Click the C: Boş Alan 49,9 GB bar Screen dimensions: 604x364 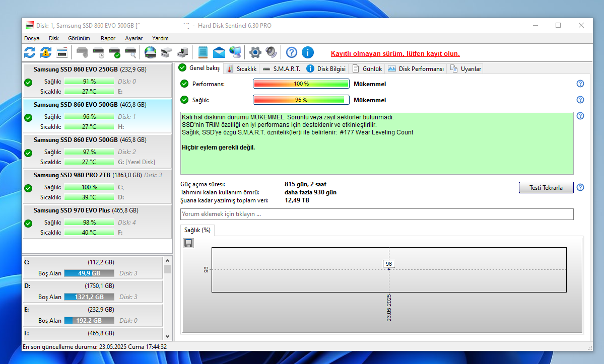tap(89, 273)
